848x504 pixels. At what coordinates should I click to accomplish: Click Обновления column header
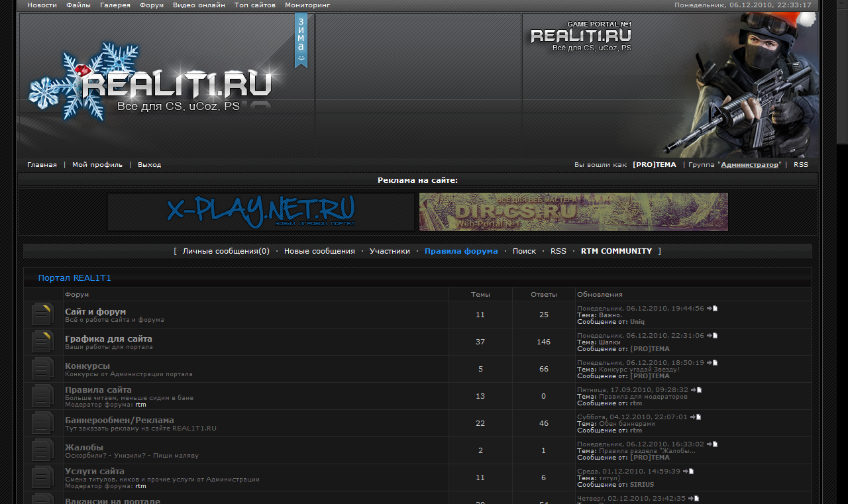(600, 294)
